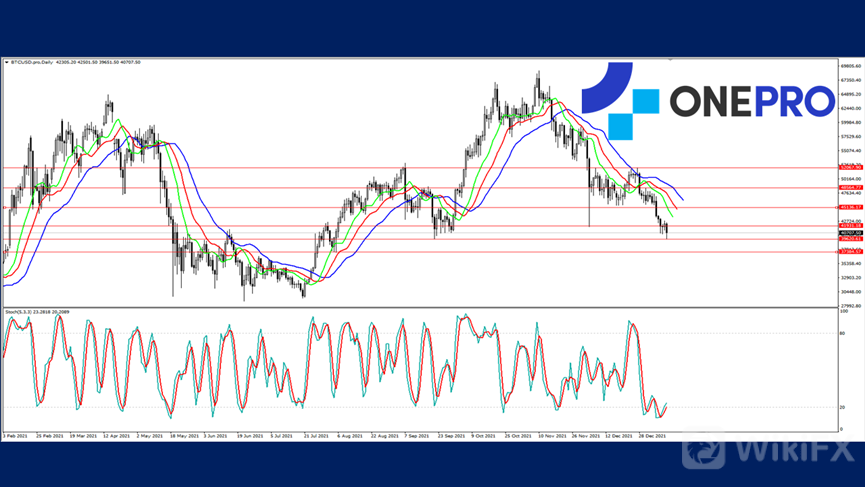This screenshot has width=865, height=487.
Task: Click the 5 Jul 2021 date label
Action: coord(282,436)
